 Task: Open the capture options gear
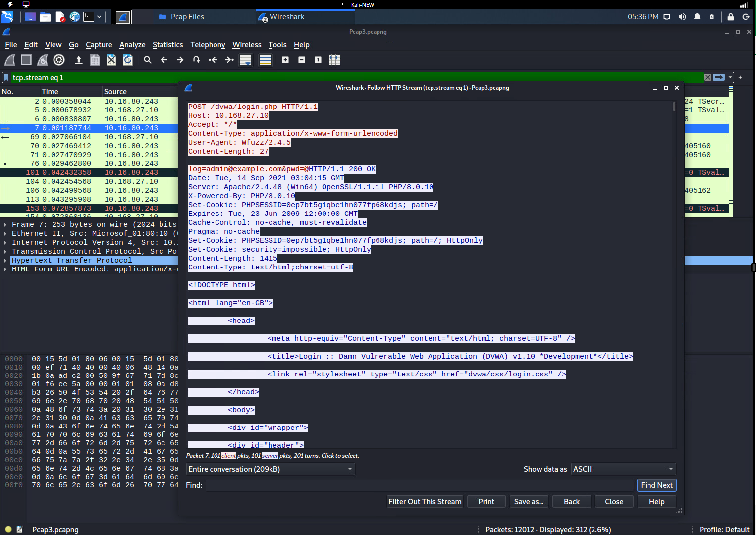click(x=59, y=60)
